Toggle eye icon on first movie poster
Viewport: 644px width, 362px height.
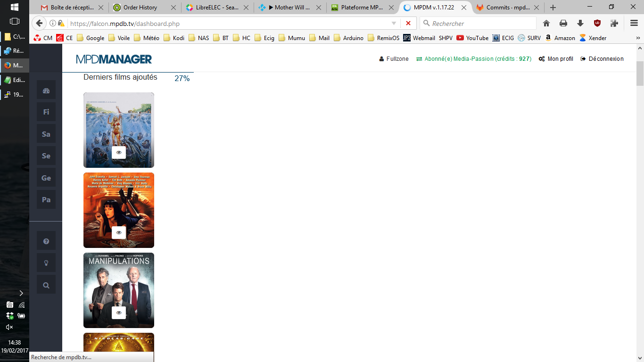[x=119, y=152]
